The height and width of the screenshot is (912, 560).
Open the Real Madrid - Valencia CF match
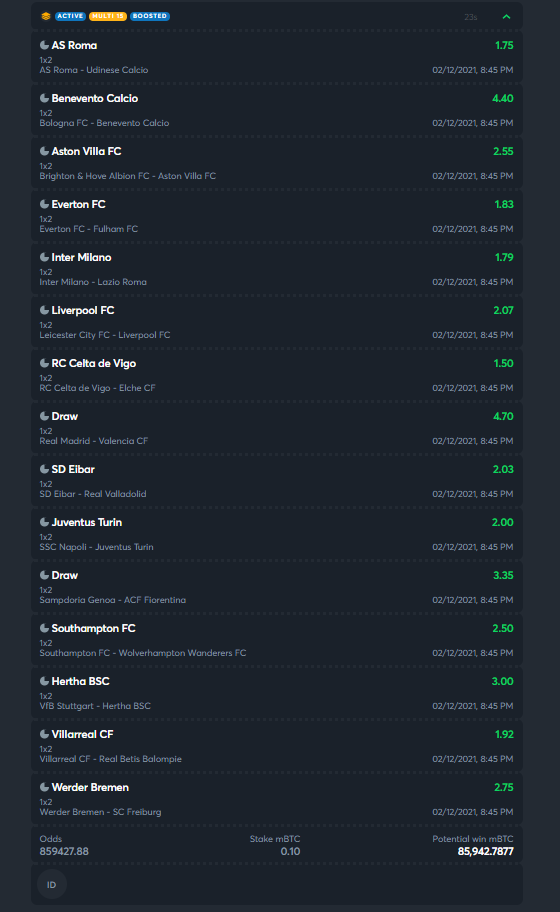click(94, 441)
